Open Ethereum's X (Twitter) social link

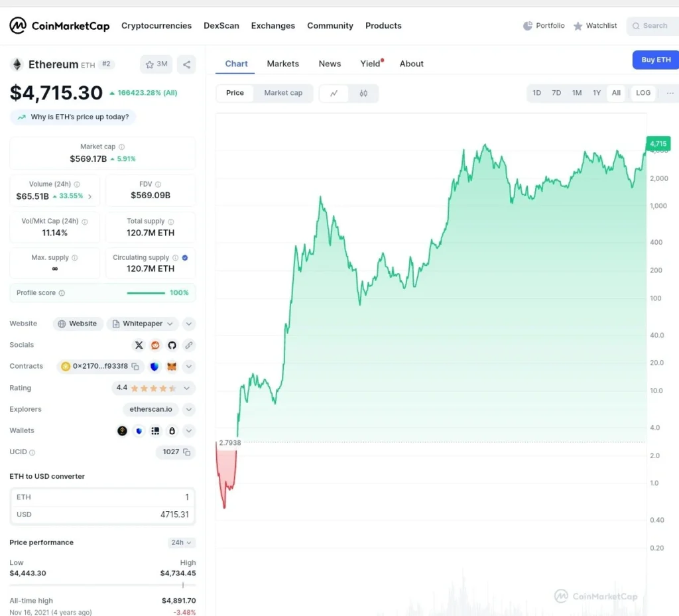(139, 345)
